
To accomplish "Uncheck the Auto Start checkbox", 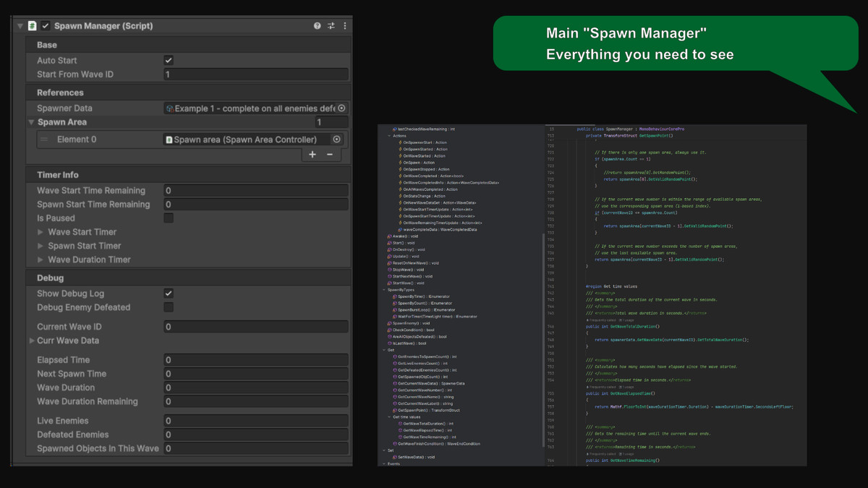I will point(169,61).
